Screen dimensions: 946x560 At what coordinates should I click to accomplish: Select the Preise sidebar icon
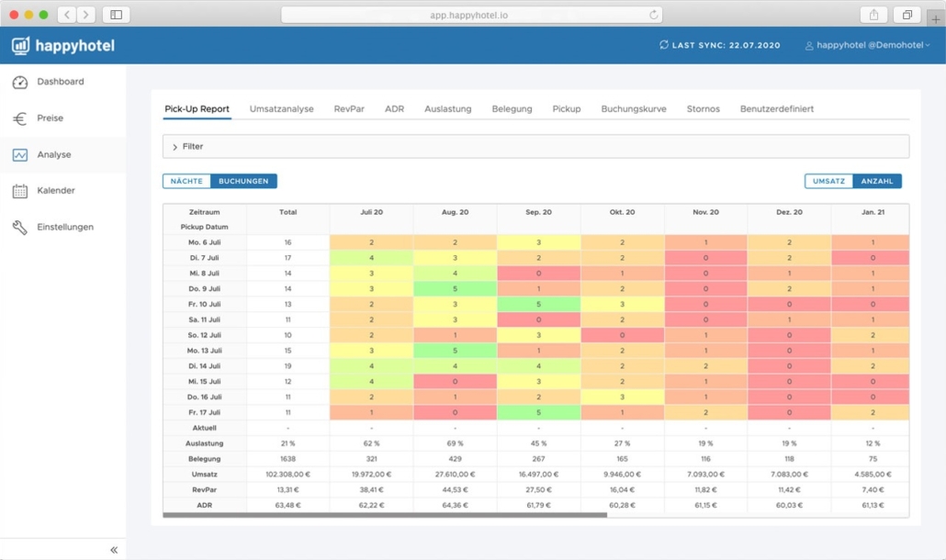point(19,118)
